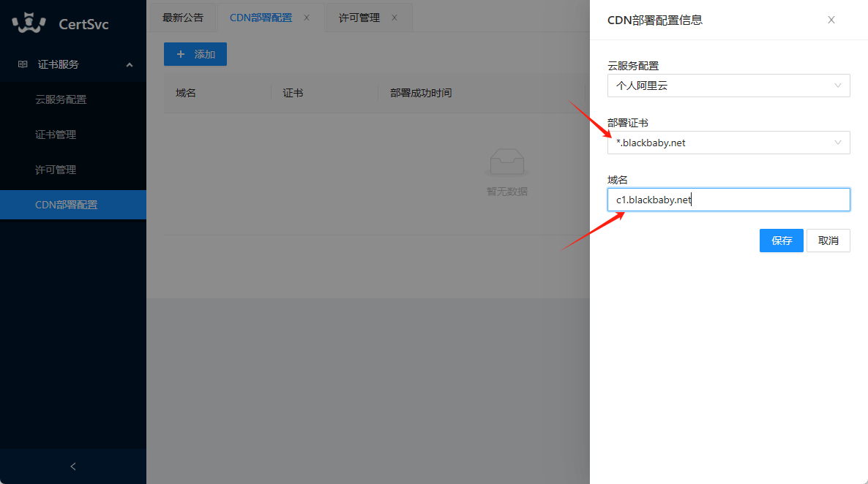
Task: Click the CertSvc logo icon
Action: [x=28, y=23]
